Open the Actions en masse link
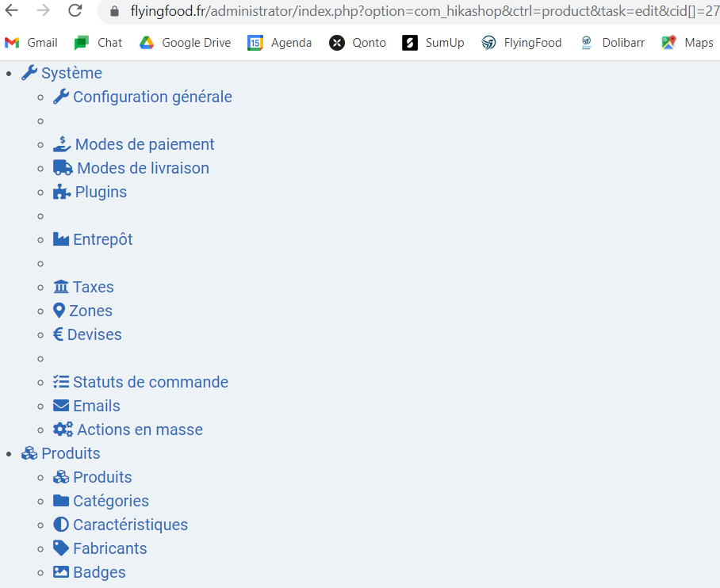 coord(140,430)
